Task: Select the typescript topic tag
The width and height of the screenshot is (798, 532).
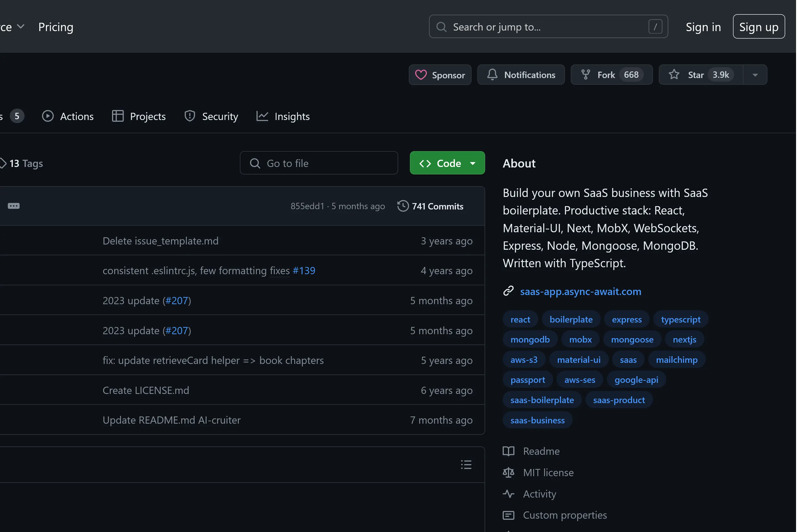Action: [x=680, y=319]
